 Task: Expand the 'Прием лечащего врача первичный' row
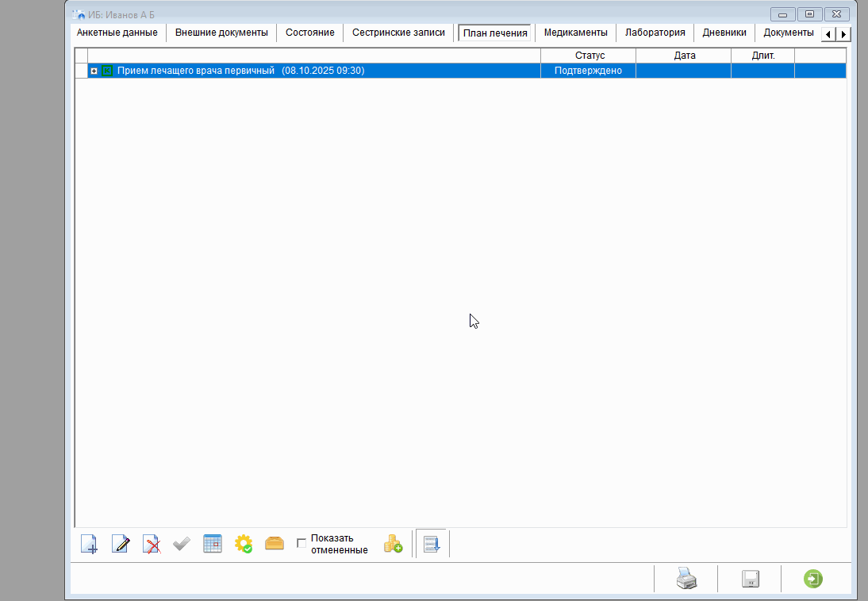[94, 71]
